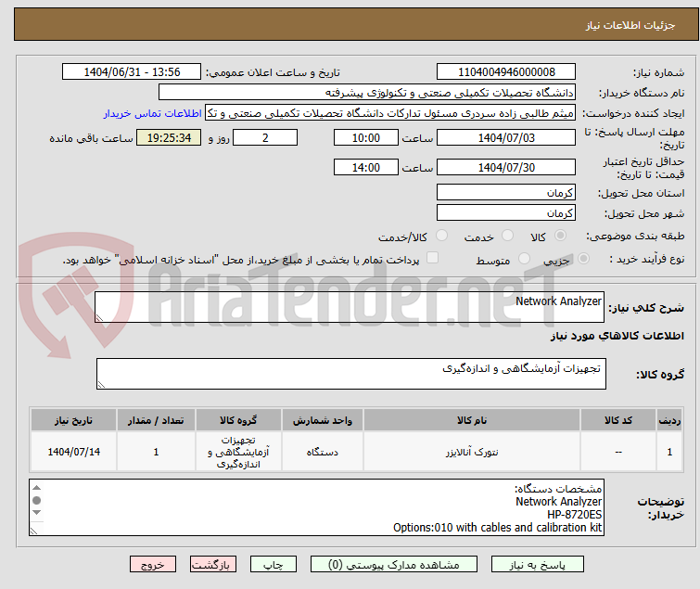
Task: Click the استان محل تحویل field
Action: coord(506,192)
